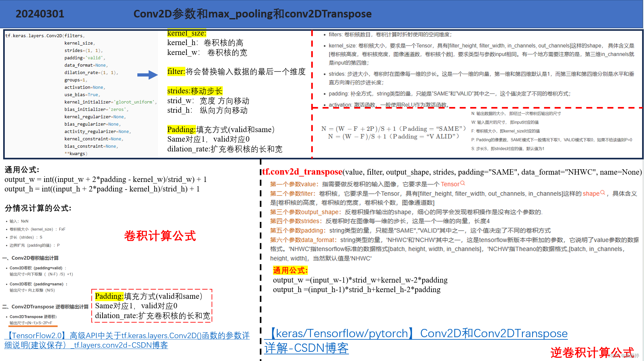Viewport: 644px width, 361px height.
Task: Click the 'S: 步长S' legend line
Action: [508, 149]
